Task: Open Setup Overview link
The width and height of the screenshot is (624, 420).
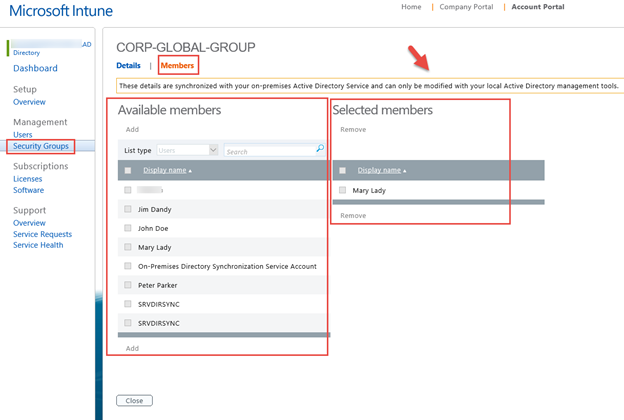Action: pos(29,102)
